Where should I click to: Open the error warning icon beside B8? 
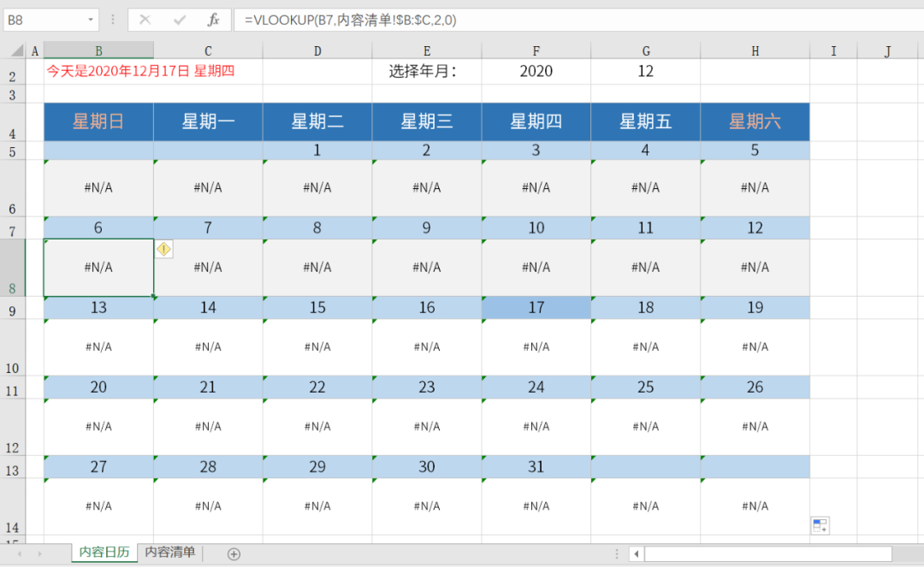[x=163, y=249]
